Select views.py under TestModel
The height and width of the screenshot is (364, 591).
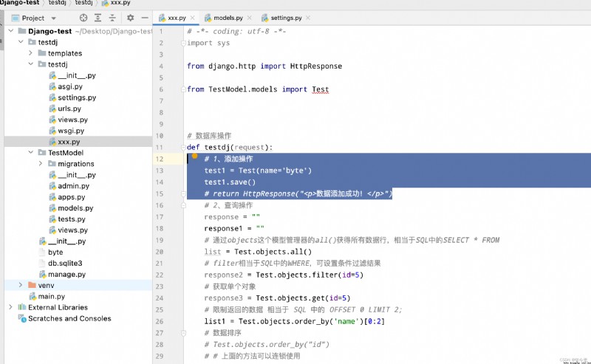(x=72, y=230)
